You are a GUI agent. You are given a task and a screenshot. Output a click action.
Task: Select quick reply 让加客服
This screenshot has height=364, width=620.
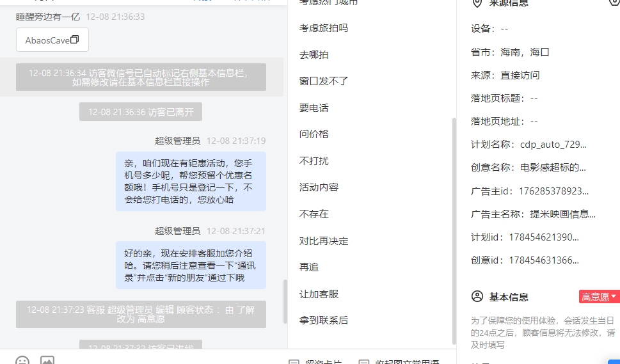319,294
